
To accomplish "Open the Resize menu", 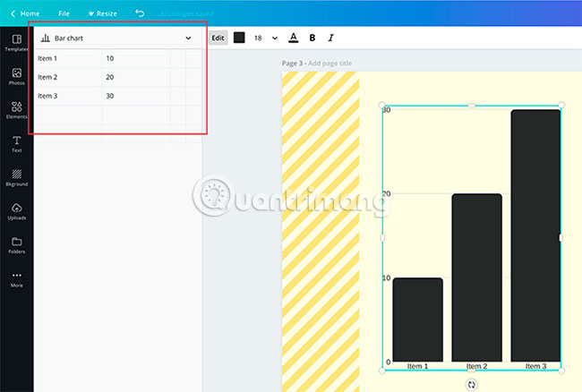I will click(102, 13).
